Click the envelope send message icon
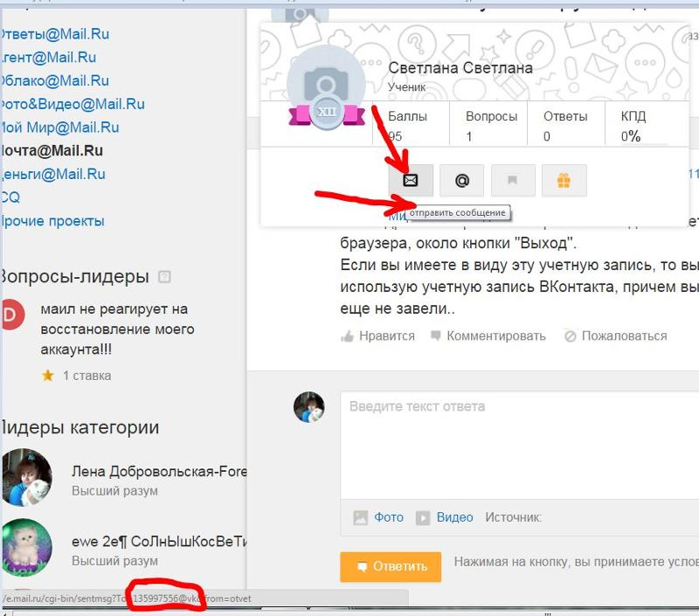This screenshot has width=699, height=616. pos(411,181)
